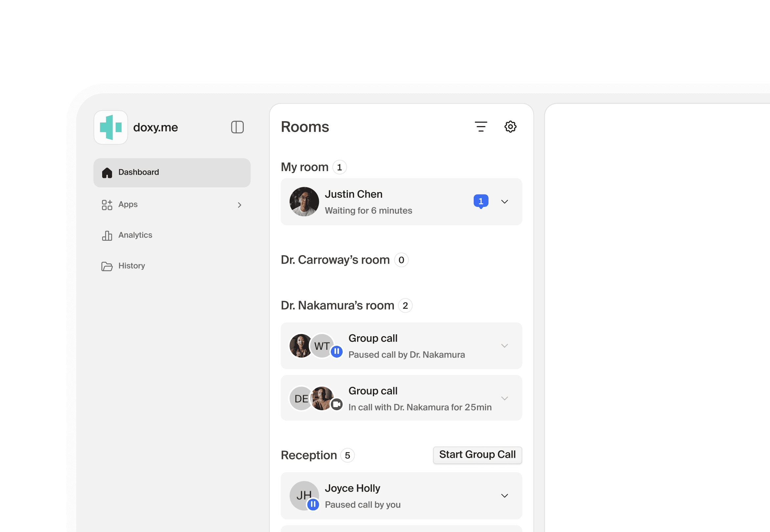This screenshot has width=770, height=532.
Task: Open History in the sidebar
Action: tap(172, 266)
